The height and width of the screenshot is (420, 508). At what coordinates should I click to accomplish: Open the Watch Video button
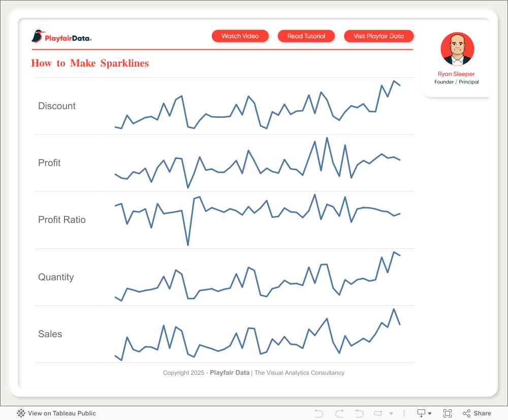point(240,36)
